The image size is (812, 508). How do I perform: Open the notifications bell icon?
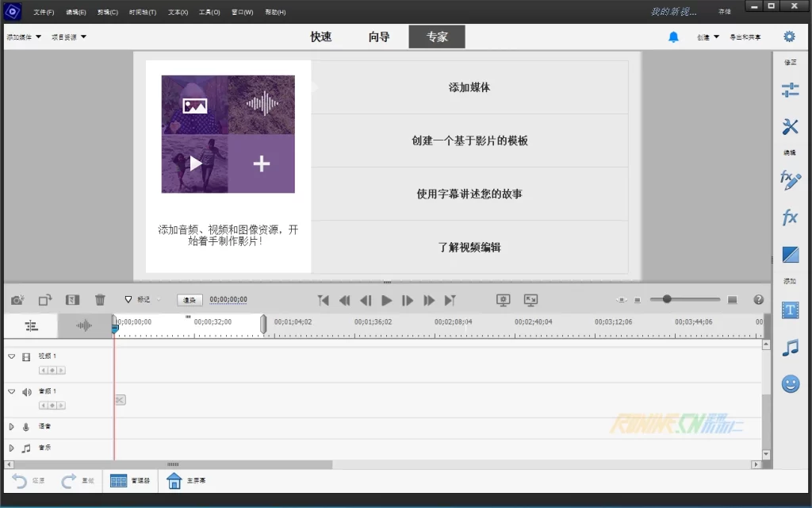point(673,37)
